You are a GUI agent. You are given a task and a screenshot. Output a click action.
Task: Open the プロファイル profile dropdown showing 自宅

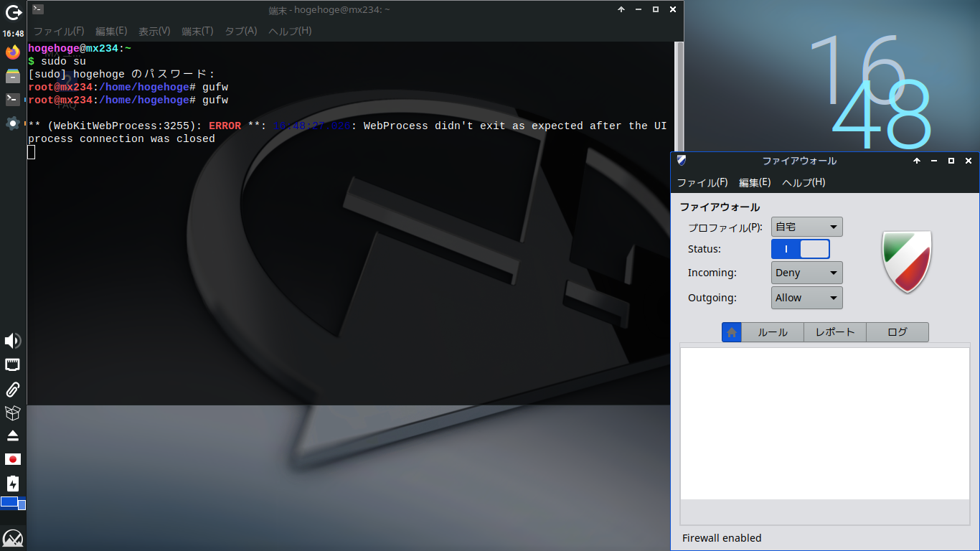tap(806, 226)
